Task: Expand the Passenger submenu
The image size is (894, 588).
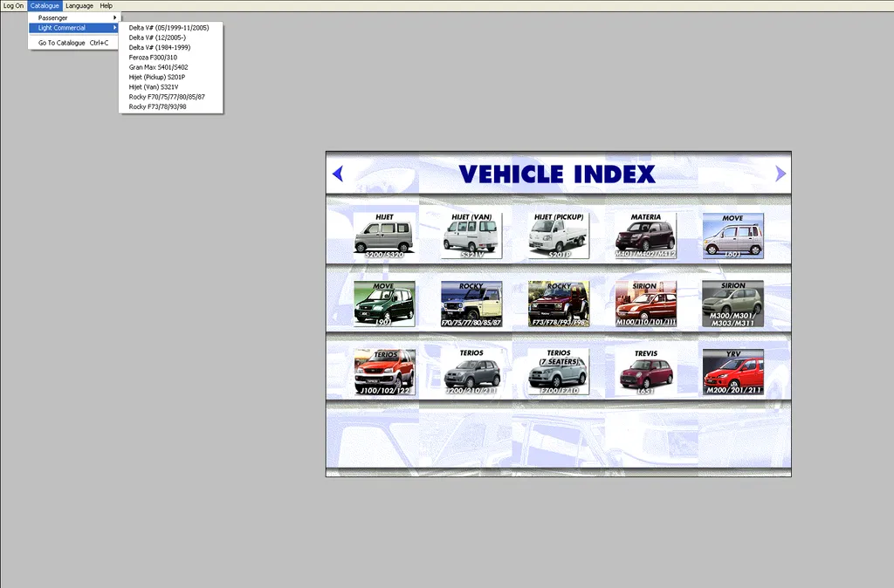Action: click(x=74, y=17)
